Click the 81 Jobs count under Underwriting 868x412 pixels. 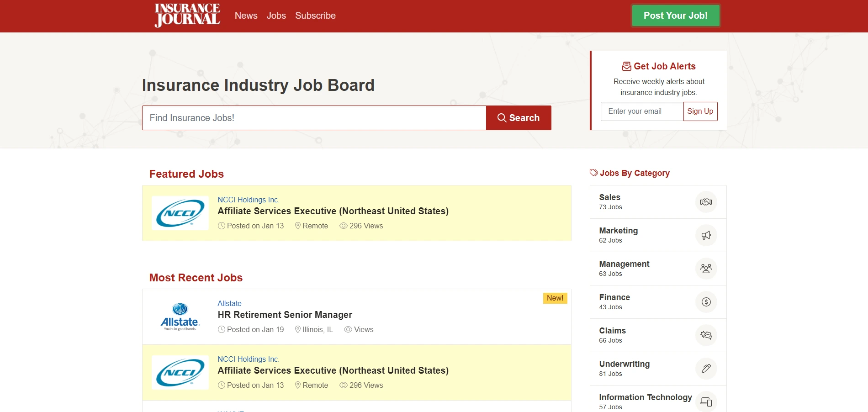pyautogui.click(x=610, y=374)
